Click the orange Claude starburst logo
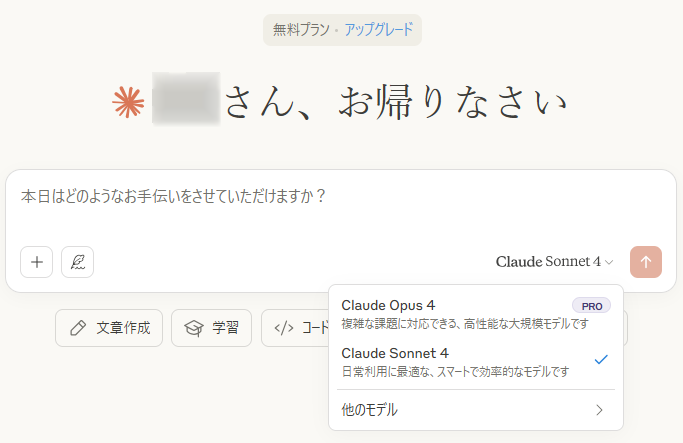This screenshot has height=443, width=683. pos(128,102)
